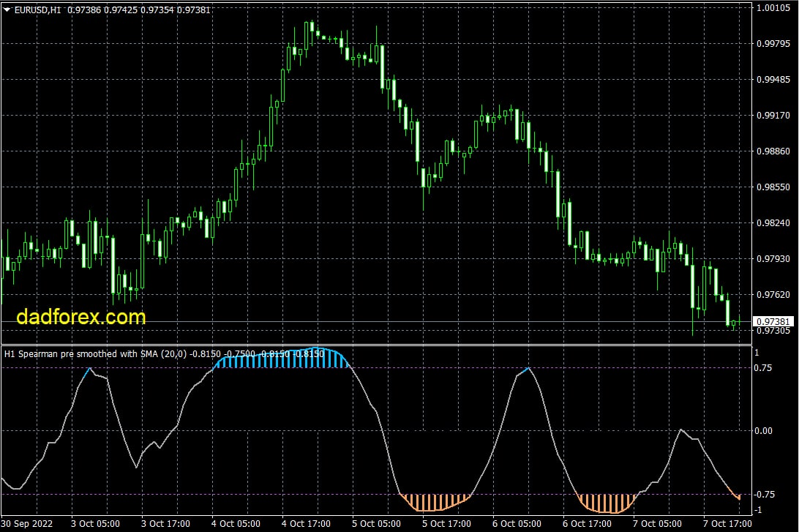Click the 0.97620 price scale label

coord(773,294)
